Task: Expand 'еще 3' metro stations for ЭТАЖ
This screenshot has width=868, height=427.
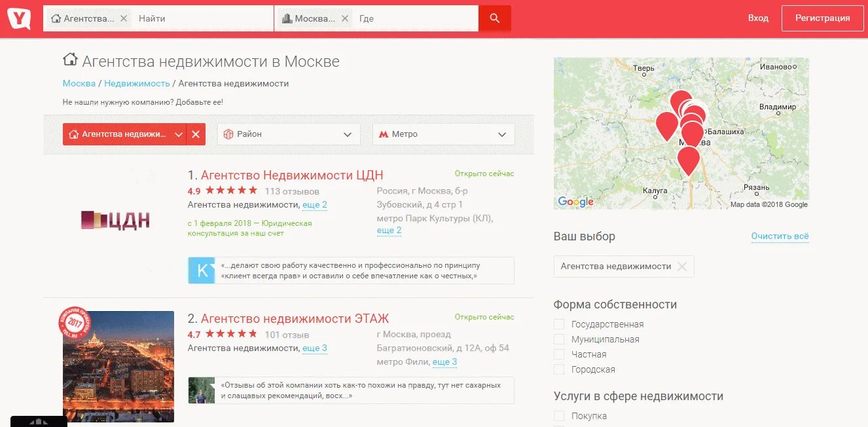Action: (x=445, y=362)
